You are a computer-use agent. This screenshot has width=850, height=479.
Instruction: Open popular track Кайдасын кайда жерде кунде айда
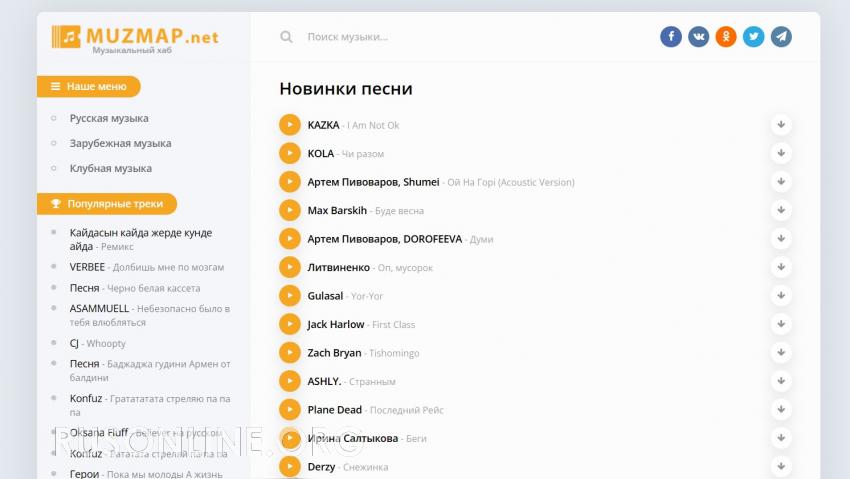(141, 240)
